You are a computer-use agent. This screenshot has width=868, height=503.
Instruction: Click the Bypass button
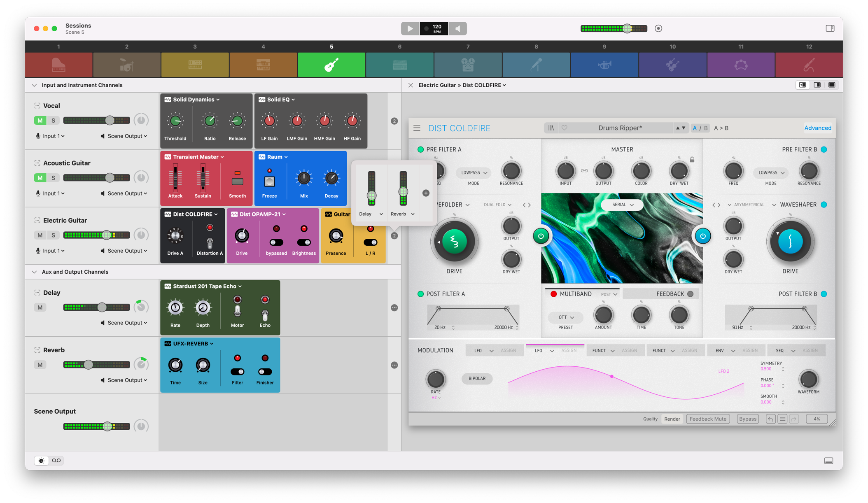pos(748,419)
